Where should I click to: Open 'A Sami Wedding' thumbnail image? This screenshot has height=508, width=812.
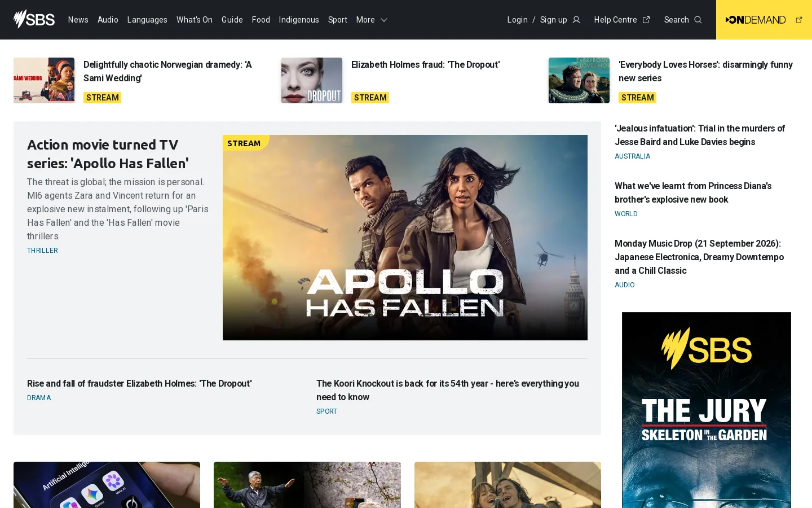coord(44,80)
